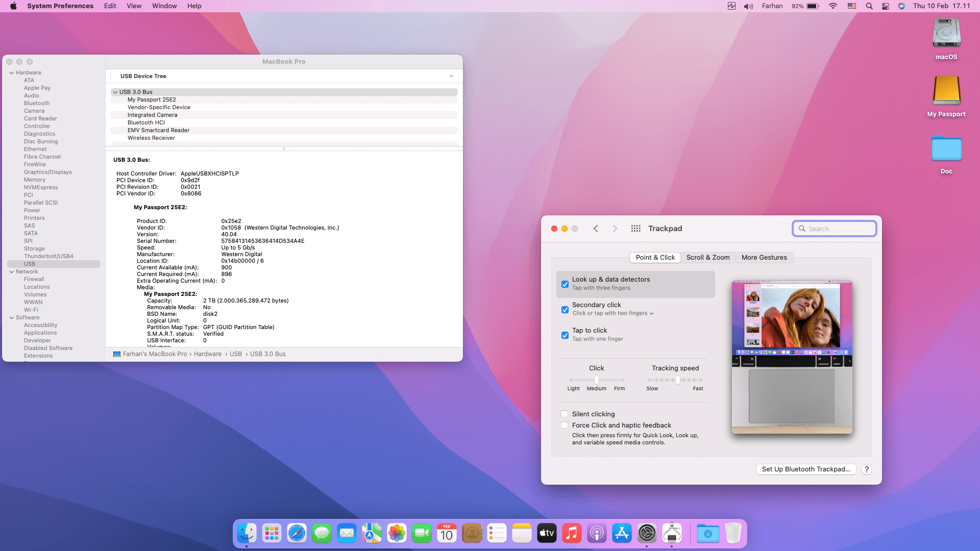Image resolution: width=980 pixels, height=551 pixels.
Task: Open Podcasts app in the Dock
Action: coord(597,533)
